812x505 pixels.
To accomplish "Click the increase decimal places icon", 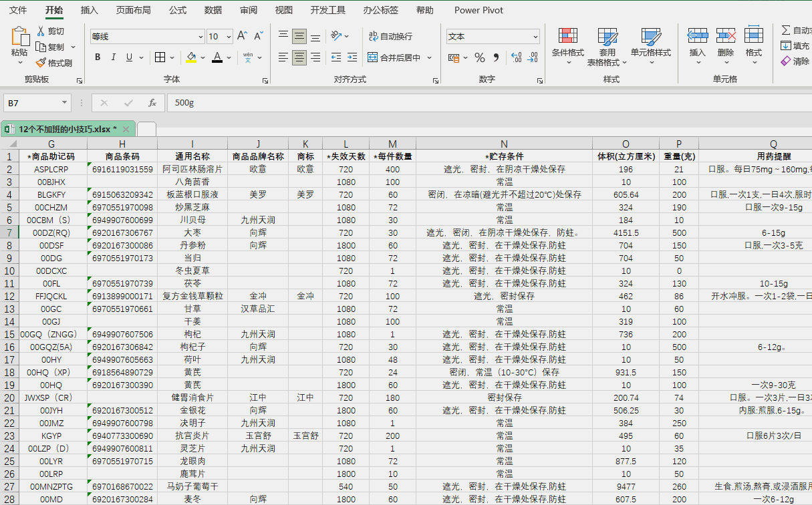I will tap(515, 58).
